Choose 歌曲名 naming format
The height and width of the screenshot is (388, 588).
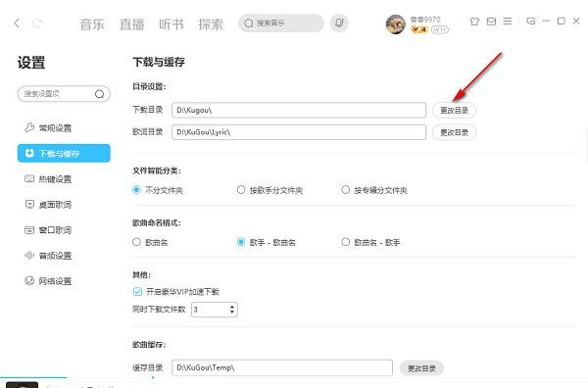136,242
